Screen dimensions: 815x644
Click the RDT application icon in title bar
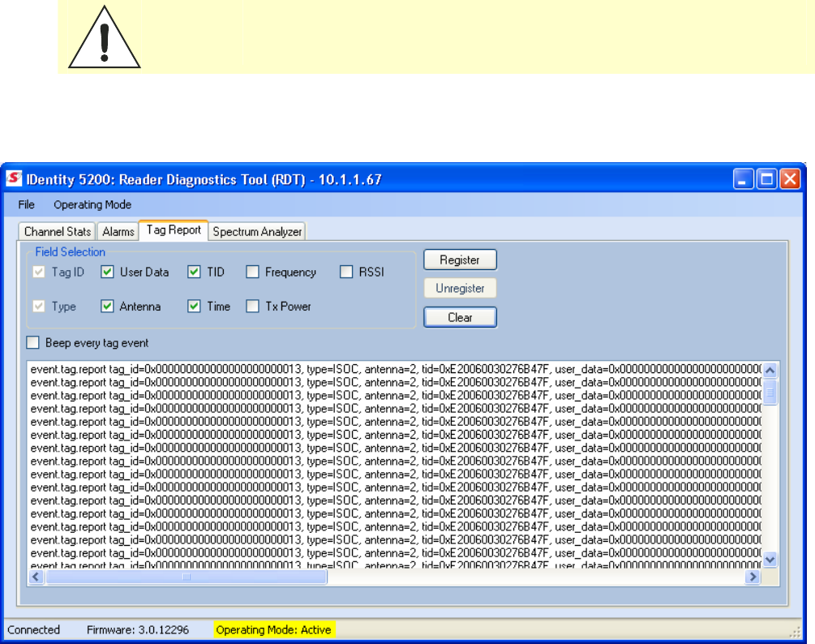pos(14,178)
